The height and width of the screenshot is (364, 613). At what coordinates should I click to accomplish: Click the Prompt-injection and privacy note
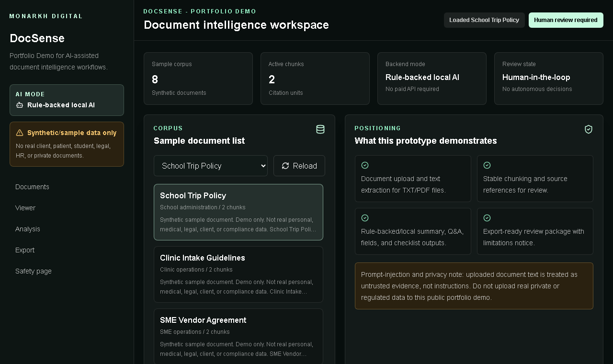(474, 286)
